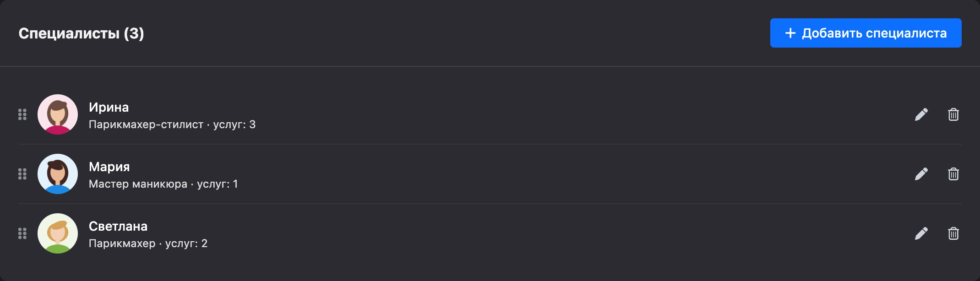The height and width of the screenshot is (281, 980).
Task: Click the Мастер маникюра · услуг: 1 text
Action: click(163, 184)
